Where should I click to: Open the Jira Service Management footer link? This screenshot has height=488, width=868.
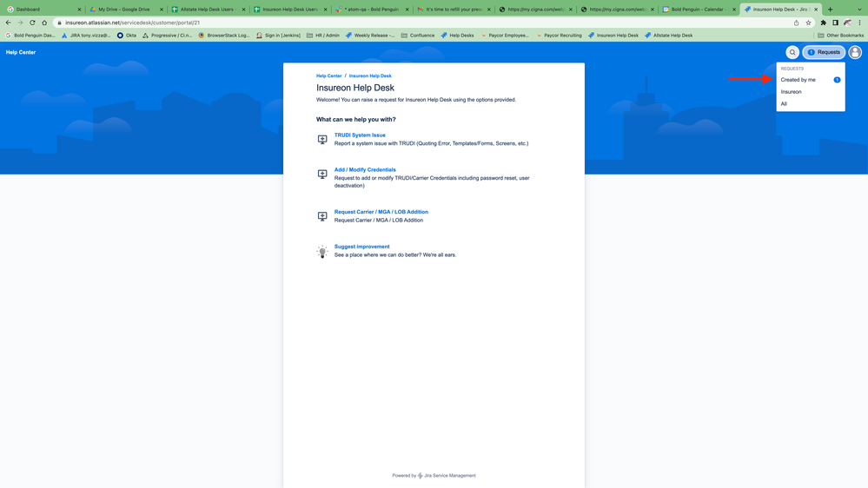click(449, 475)
